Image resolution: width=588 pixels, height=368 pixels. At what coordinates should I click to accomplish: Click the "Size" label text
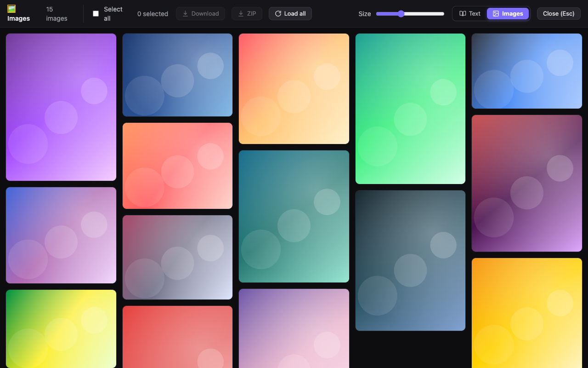[365, 14]
